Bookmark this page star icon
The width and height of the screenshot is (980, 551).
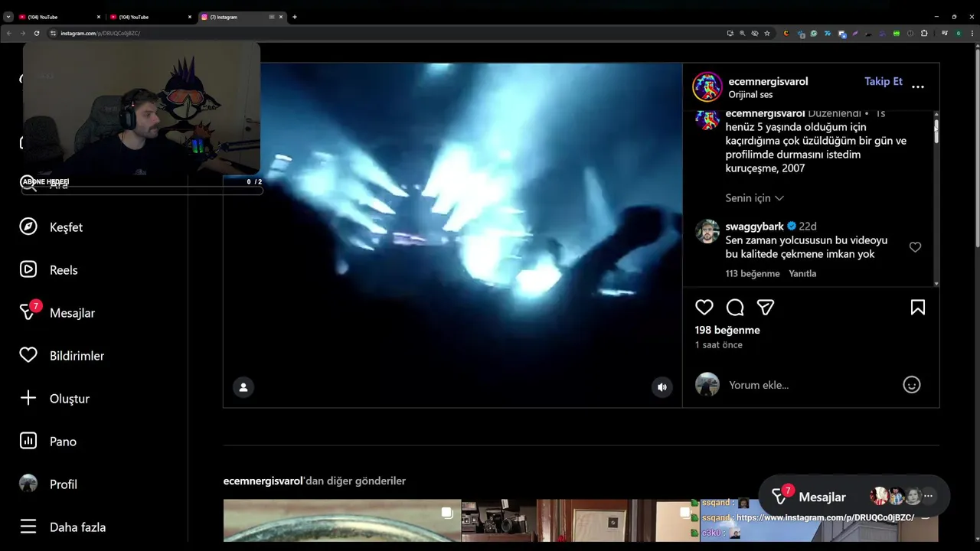(x=766, y=33)
